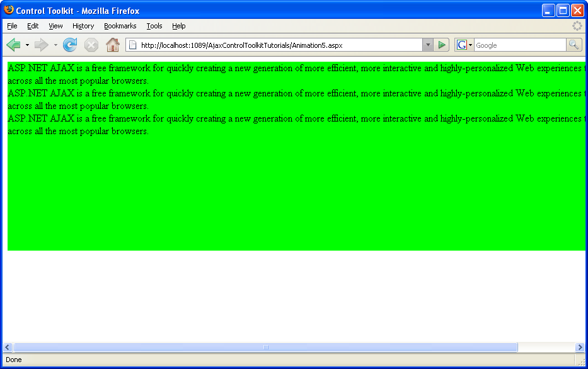This screenshot has width=588, height=369.
Task: Click the green Back arrow button
Action: [13, 45]
